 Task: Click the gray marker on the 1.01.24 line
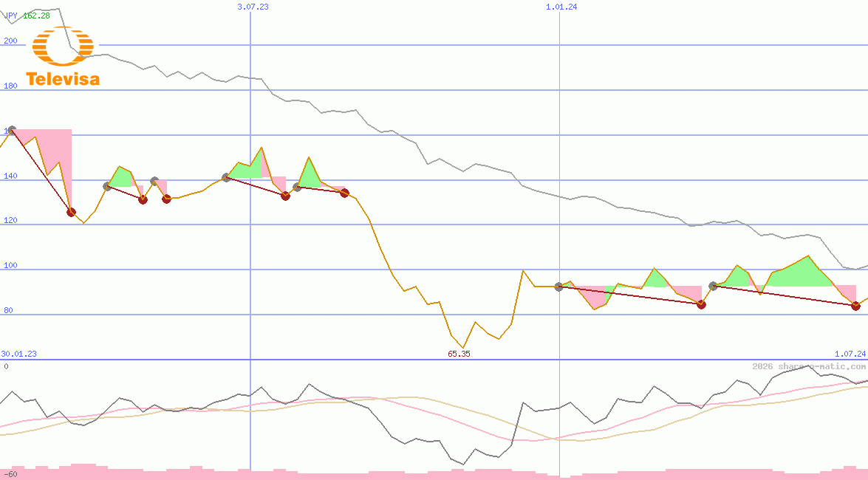point(558,287)
